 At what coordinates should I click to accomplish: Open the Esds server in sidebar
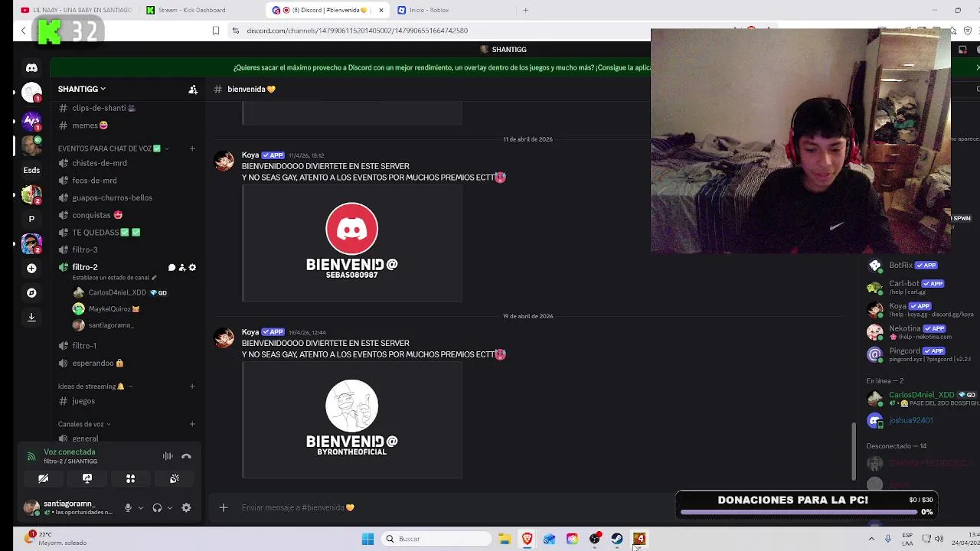pyautogui.click(x=31, y=170)
